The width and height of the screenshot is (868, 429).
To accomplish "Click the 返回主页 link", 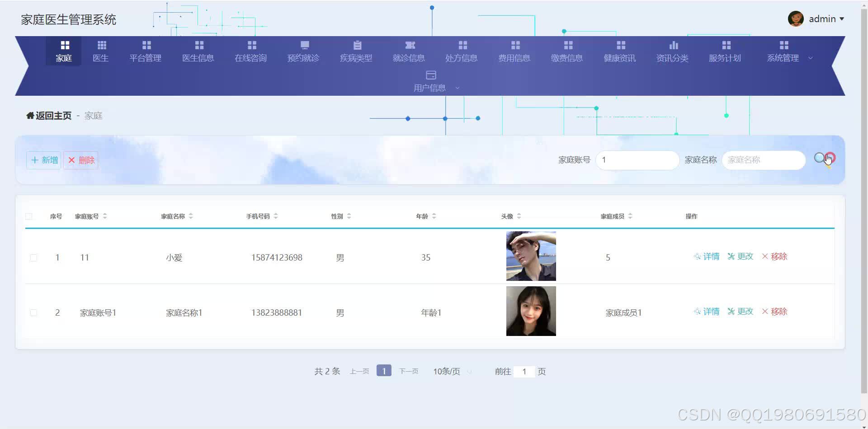I will point(48,115).
